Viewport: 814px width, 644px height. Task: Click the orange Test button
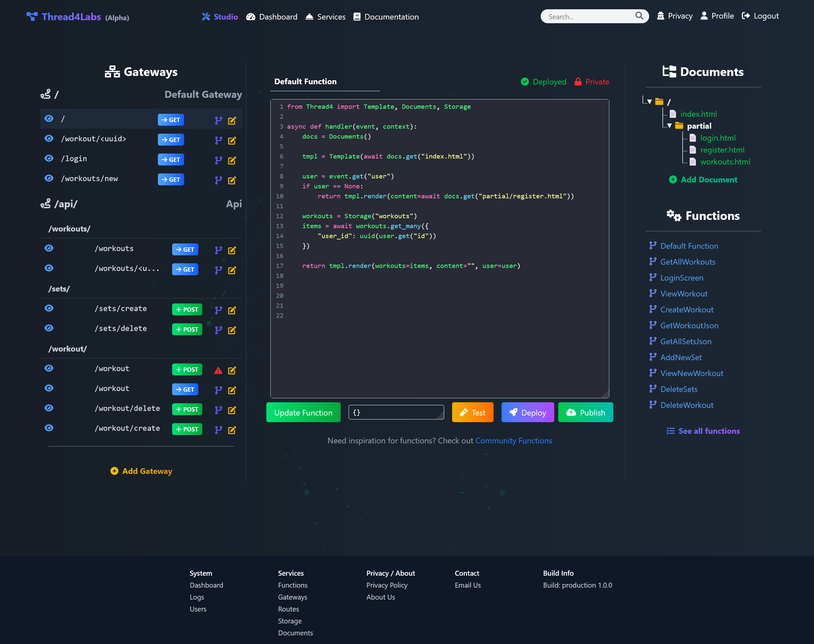pyautogui.click(x=473, y=413)
